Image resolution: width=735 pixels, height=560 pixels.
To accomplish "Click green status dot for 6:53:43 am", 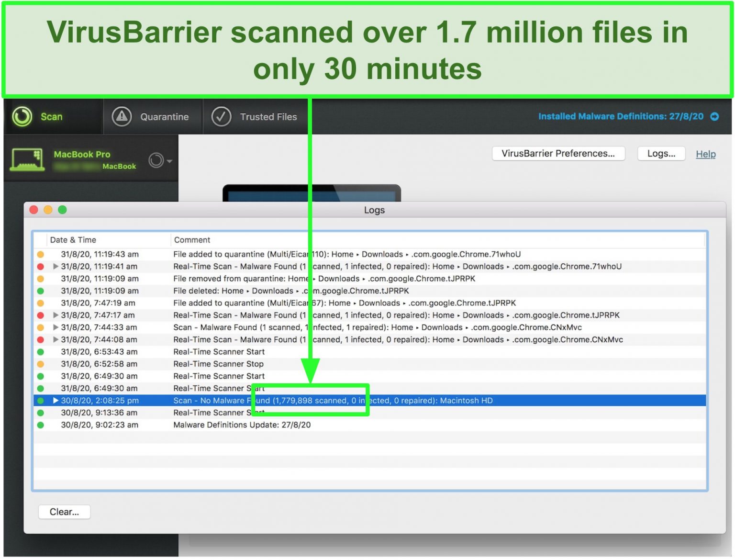I will 41,352.
